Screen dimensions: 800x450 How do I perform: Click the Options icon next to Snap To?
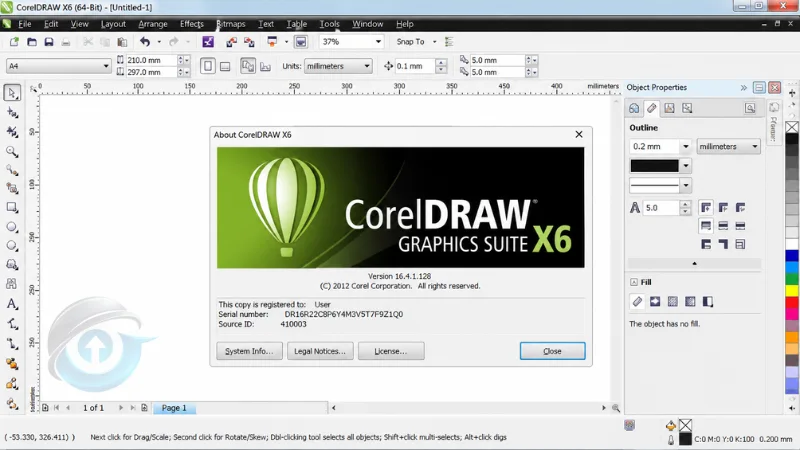[449, 42]
